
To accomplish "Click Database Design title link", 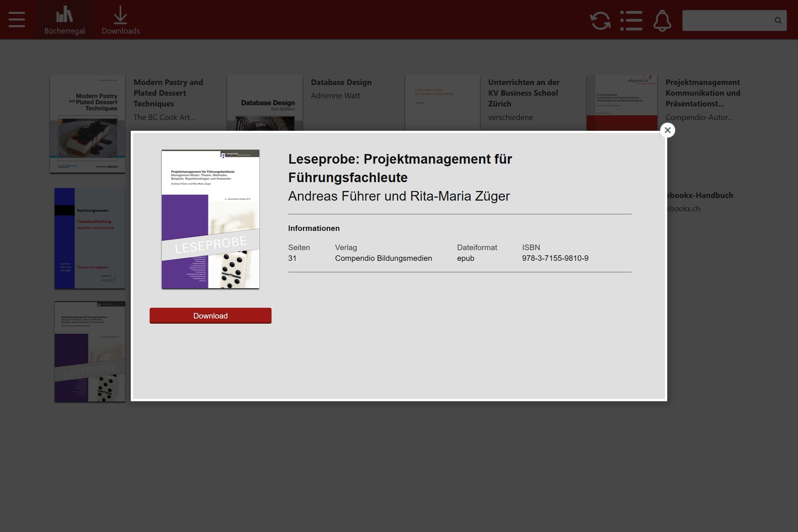I will tap(341, 82).
